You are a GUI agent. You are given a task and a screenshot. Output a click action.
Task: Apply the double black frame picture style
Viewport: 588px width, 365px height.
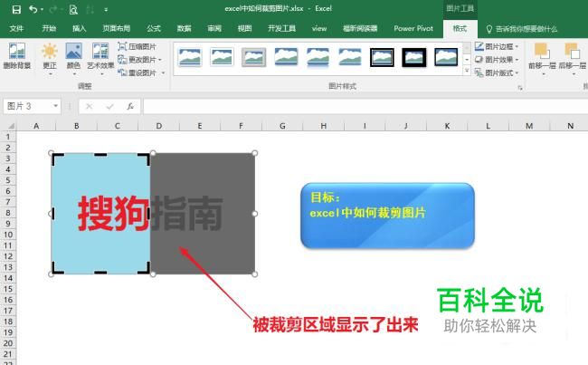pyautogui.click(x=382, y=57)
